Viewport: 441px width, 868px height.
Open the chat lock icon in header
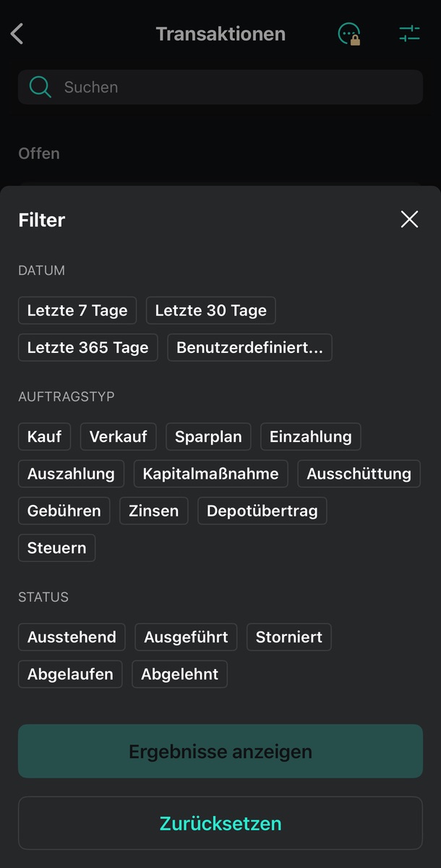pos(349,34)
